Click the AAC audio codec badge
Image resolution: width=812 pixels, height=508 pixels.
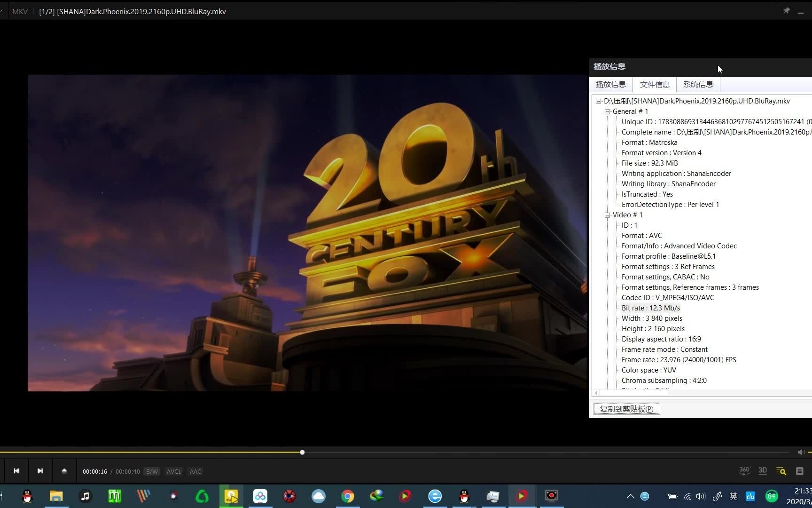click(195, 471)
